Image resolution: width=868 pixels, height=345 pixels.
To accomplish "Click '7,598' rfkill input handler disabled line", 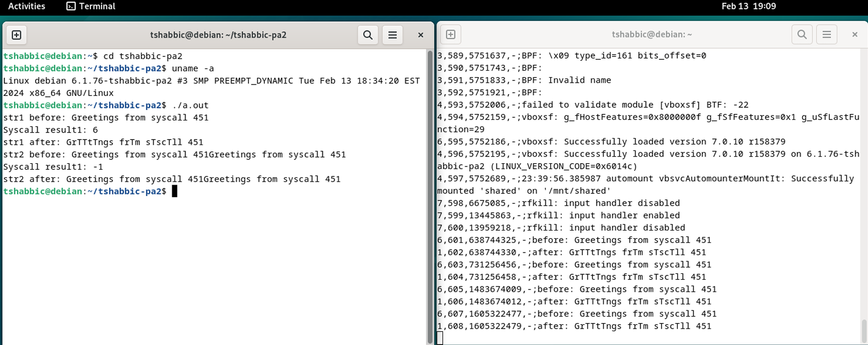I will point(558,203).
